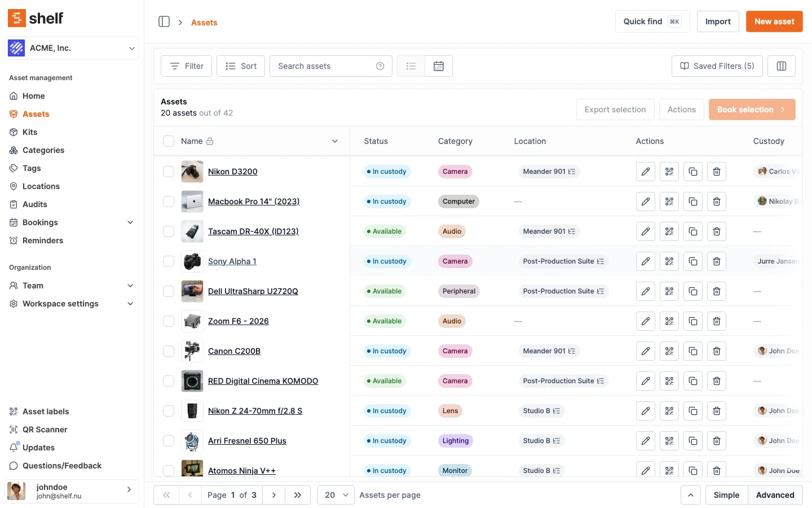The width and height of the screenshot is (812, 508).
Task: Switch to list view of assets
Action: [x=411, y=66]
